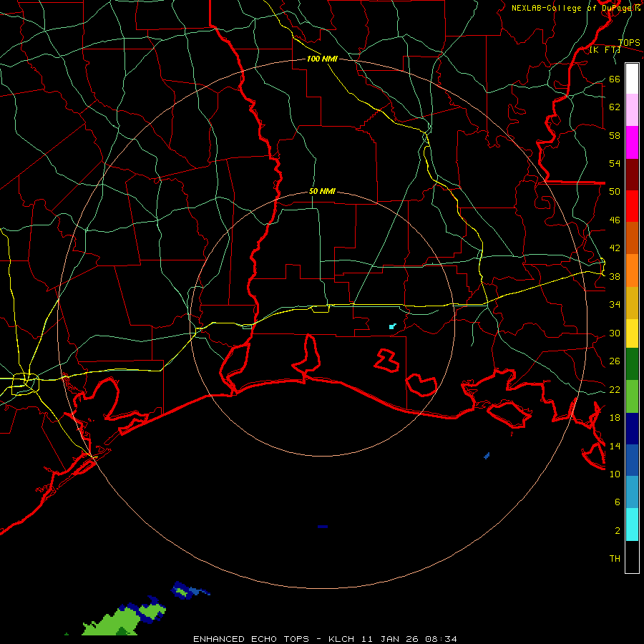Select the cyan legend swatch near 2
The height and width of the screenshot is (644, 644).
coord(632,525)
